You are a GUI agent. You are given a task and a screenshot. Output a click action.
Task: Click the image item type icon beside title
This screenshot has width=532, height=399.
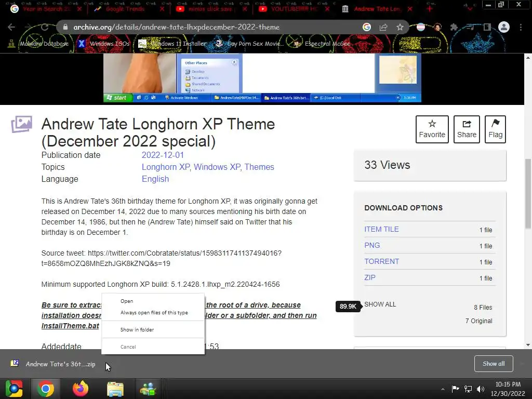(x=22, y=124)
